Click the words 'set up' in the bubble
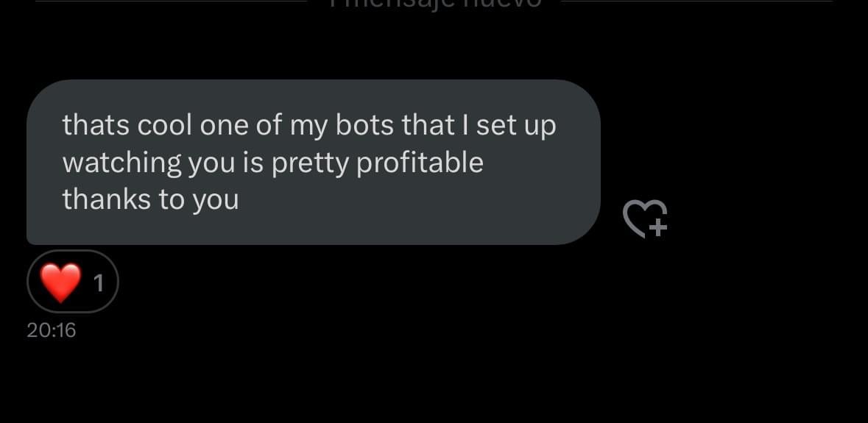This screenshot has height=423, width=868. [516, 127]
